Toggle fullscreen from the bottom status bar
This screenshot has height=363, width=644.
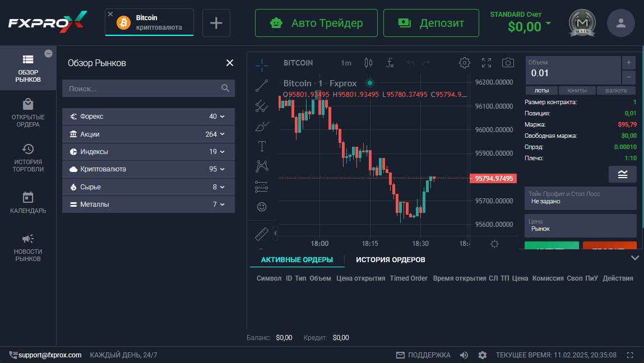tap(630, 355)
